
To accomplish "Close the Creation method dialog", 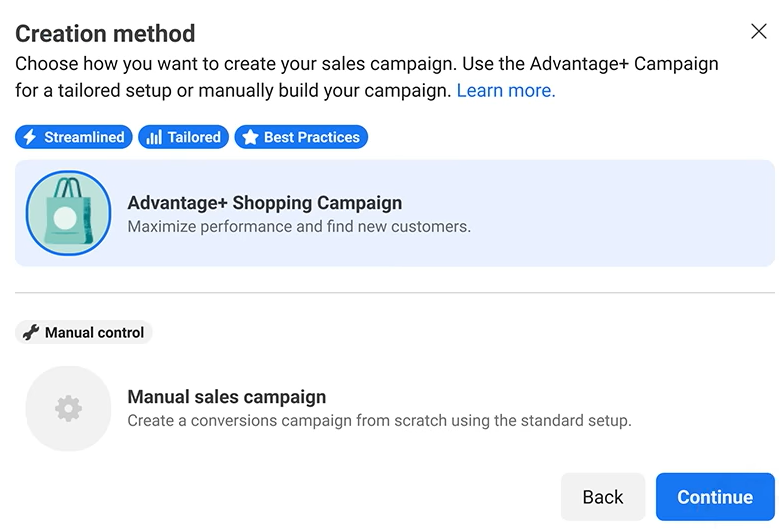I will (759, 32).
